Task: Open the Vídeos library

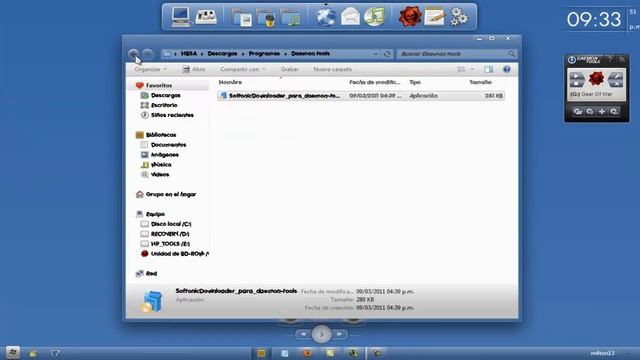Action: pyautogui.click(x=160, y=174)
